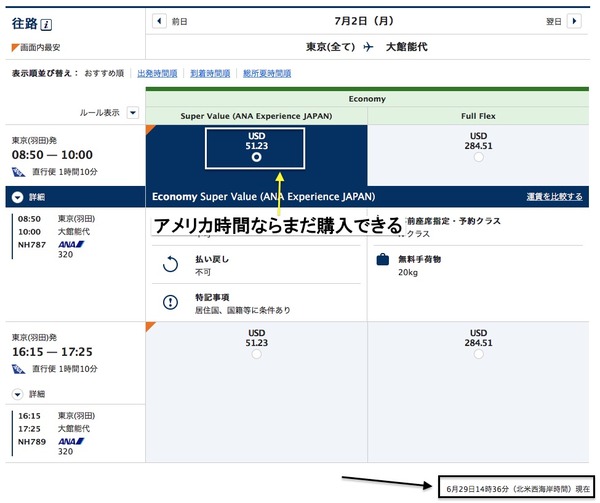This screenshot has width=600, height=503.
Task: Click the 20kg baggage allowance text
Action: click(408, 273)
